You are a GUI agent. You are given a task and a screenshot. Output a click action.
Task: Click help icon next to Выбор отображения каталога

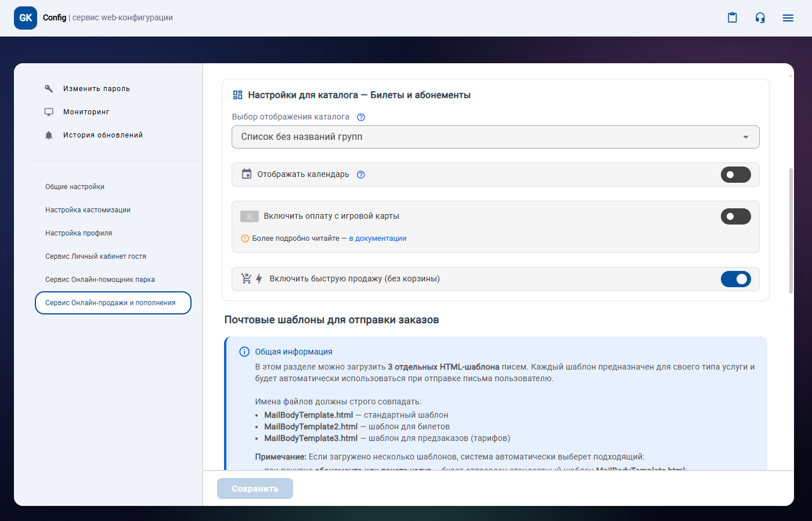point(361,117)
